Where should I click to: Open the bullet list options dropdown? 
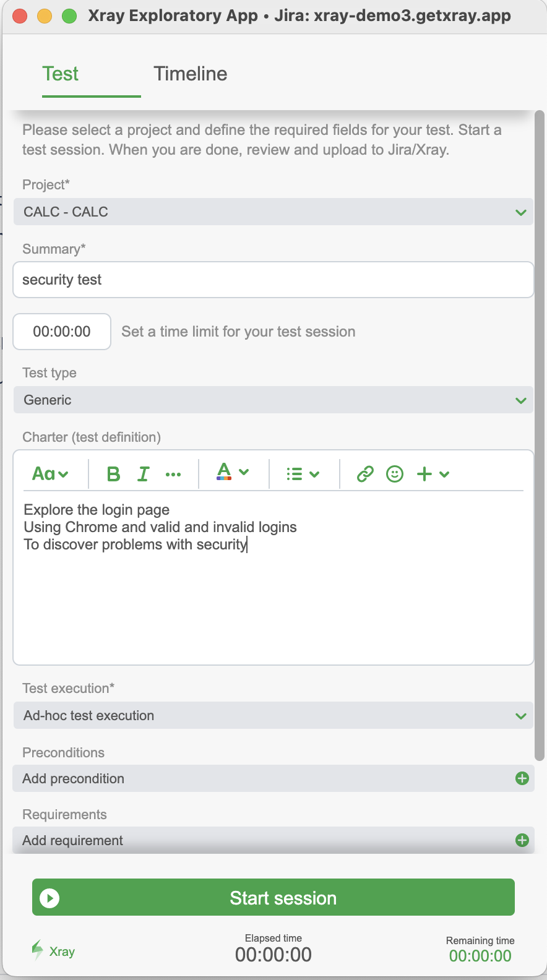[303, 474]
